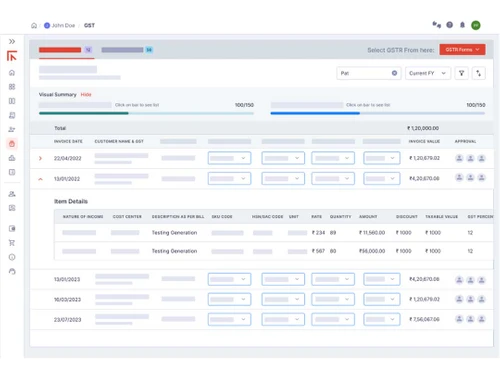Open fourth dropdown in the 23/07/2023 row
This screenshot has height=375, width=500.
[382, 319]
